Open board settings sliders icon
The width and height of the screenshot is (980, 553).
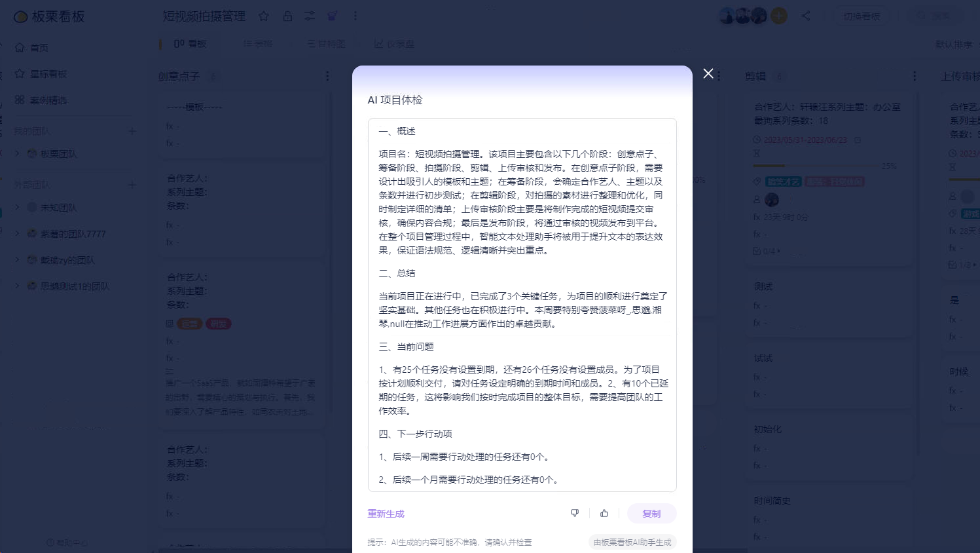[310, 16]
